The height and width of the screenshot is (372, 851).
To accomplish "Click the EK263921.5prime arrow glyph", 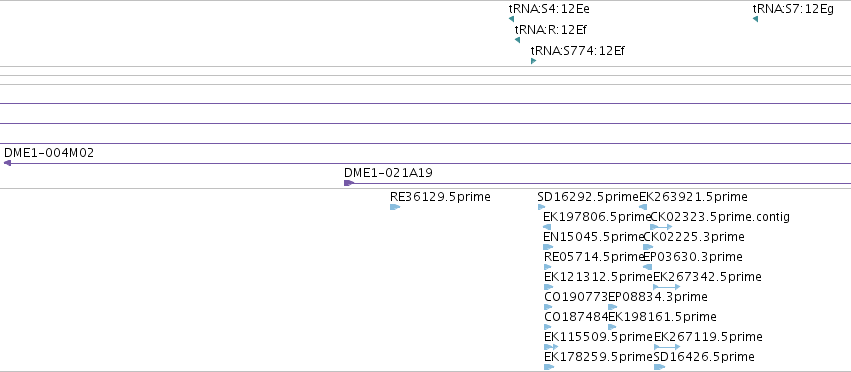I will (x=643, y=207).
